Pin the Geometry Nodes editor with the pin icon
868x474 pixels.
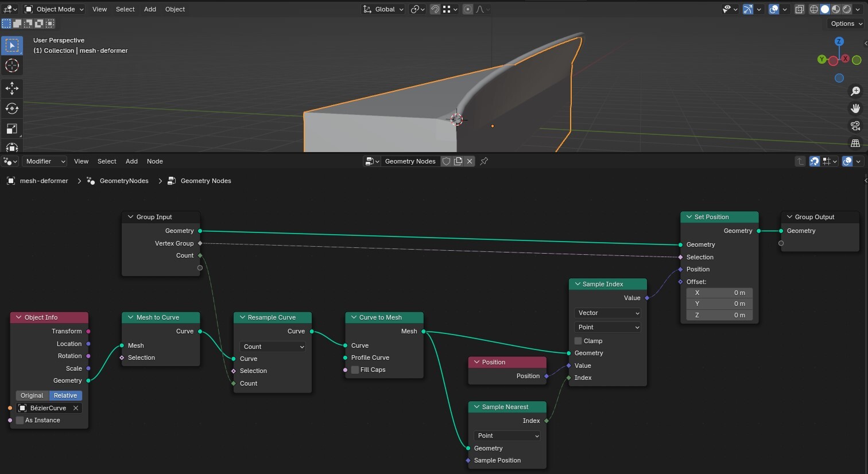click(484, 161)
